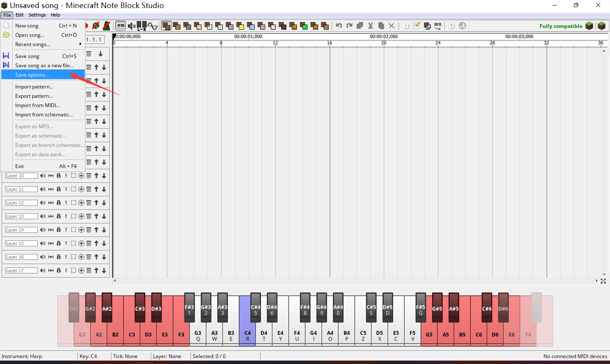This screenshot has width=610, height=364.
Task: Toggle Layer 13 select-all dashed square
Action: [x=73, y=216]
